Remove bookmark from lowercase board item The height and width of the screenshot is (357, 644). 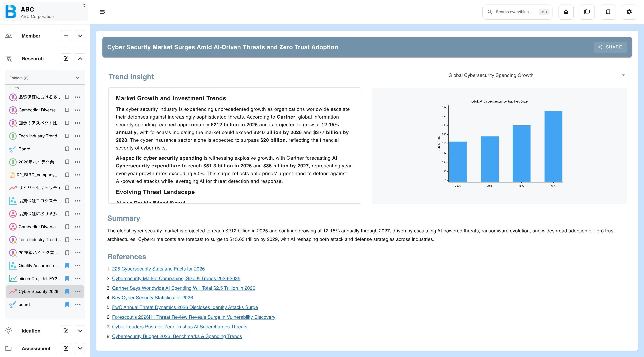pos(67,304)
